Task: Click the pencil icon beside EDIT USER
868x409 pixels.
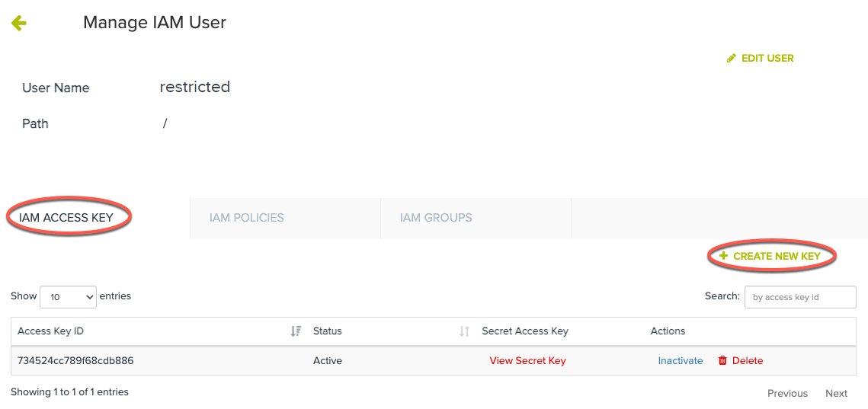Action: click(732, 58)
